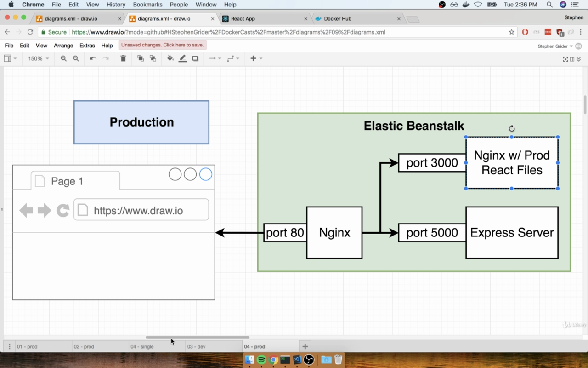The height and width of the screenshot is (368, 588).
Task: Collapse the toolbar with double chevron
Action: [x=579, y=59]
